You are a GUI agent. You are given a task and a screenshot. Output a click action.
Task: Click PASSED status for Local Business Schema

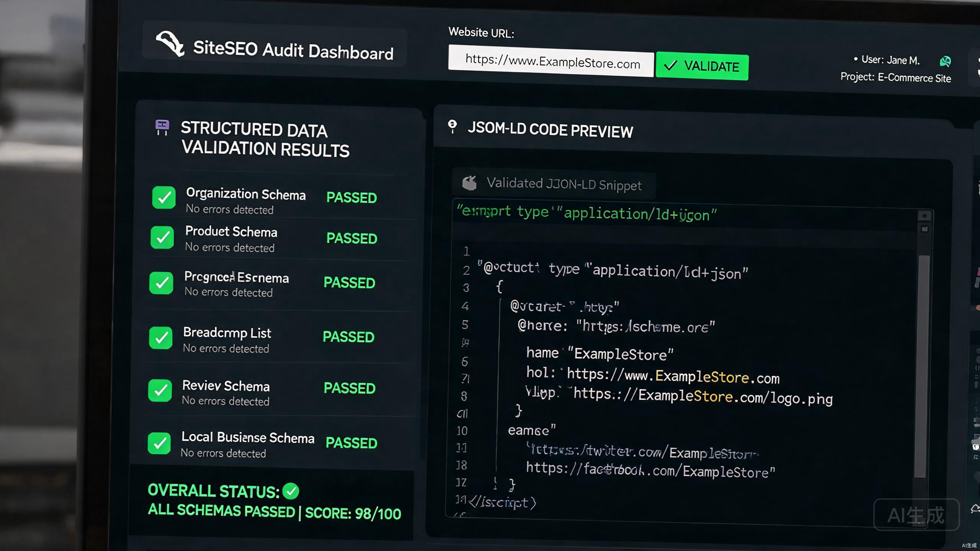[351, 443]
